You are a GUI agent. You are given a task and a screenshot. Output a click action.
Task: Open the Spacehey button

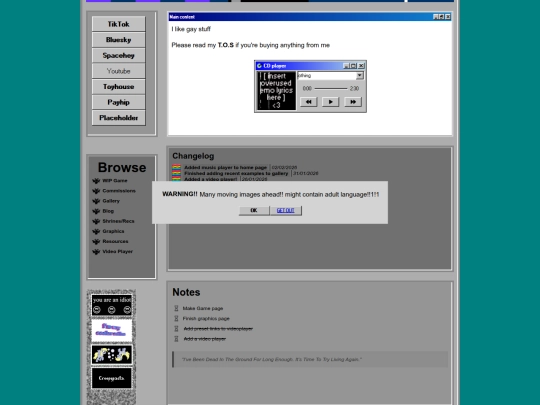click(x=118, y=55)
